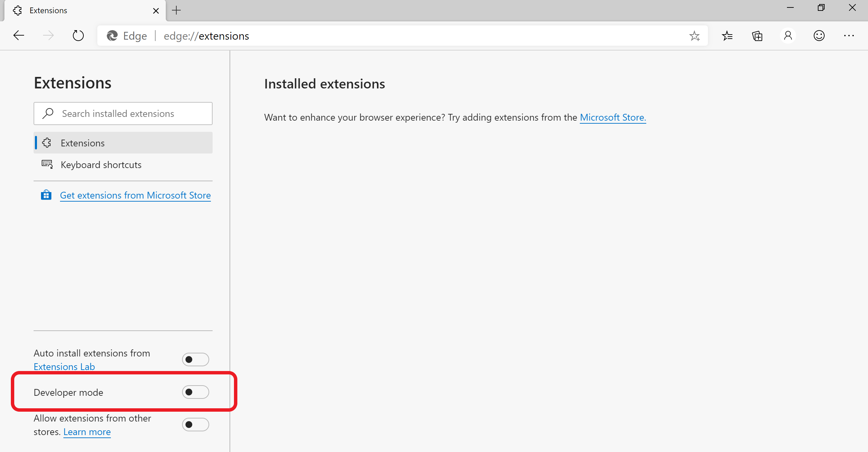Click the Microsoft Store link in text
Image resolution: width=868 pixels, height=452 pixels.
point(612,117)
